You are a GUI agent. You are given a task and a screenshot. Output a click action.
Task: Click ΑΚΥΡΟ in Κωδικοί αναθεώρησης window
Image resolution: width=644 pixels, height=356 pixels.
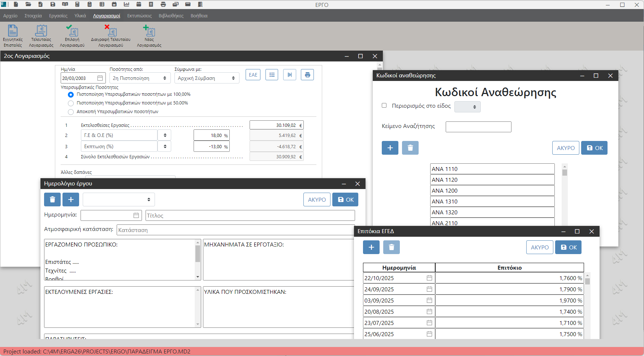565,148
